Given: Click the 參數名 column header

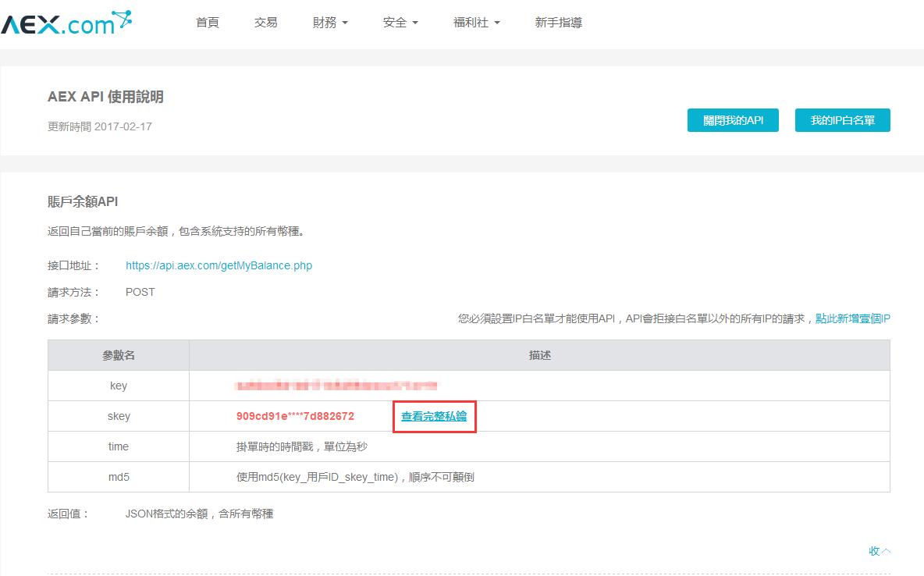Looking at the screenshot, I should pyautogui.click(x=119, y=355).
